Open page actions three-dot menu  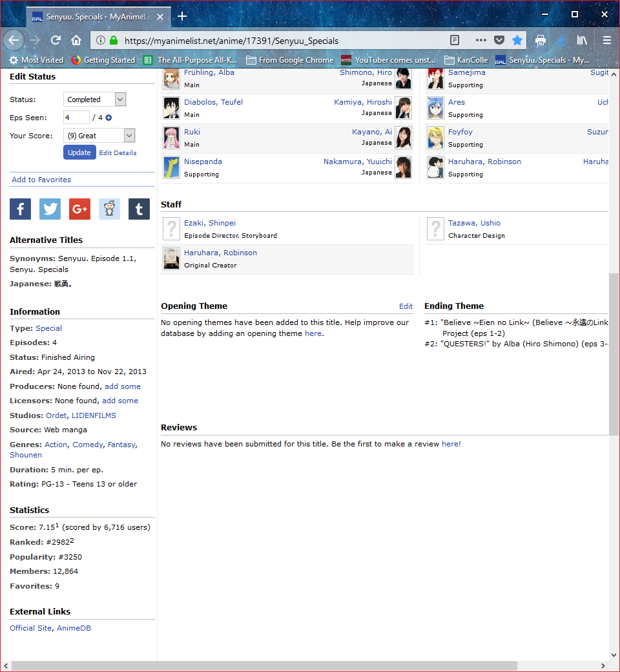[x=481, y=40]
